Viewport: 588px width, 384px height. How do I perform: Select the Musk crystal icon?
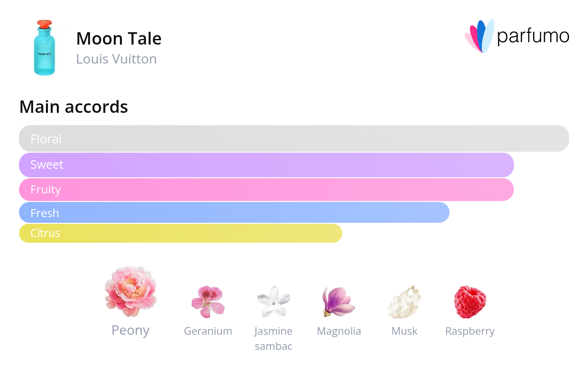(404, 302)
